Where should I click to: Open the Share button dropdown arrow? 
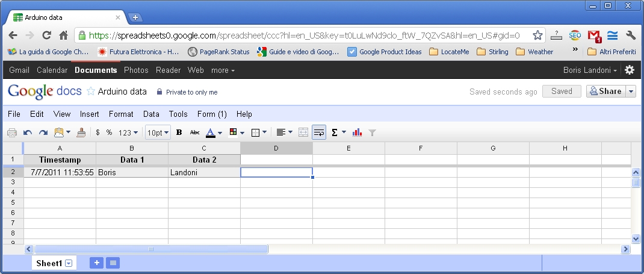pos(631,92)
